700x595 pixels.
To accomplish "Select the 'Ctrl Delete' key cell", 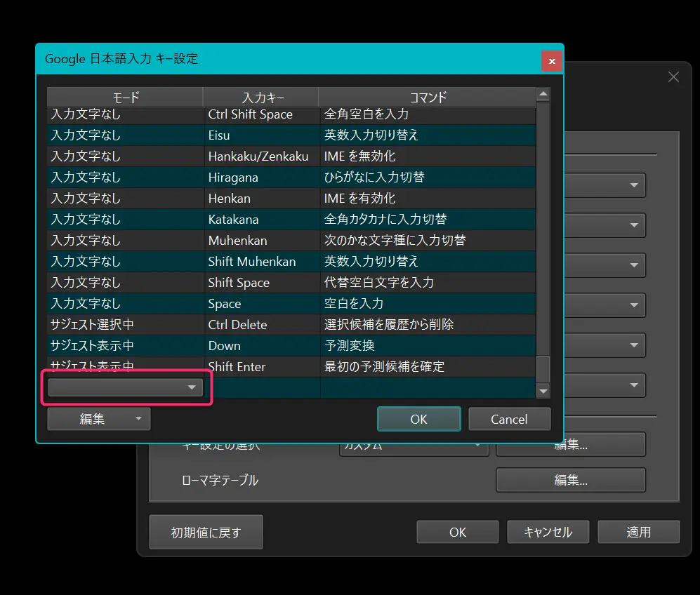I will pos(262,325).
